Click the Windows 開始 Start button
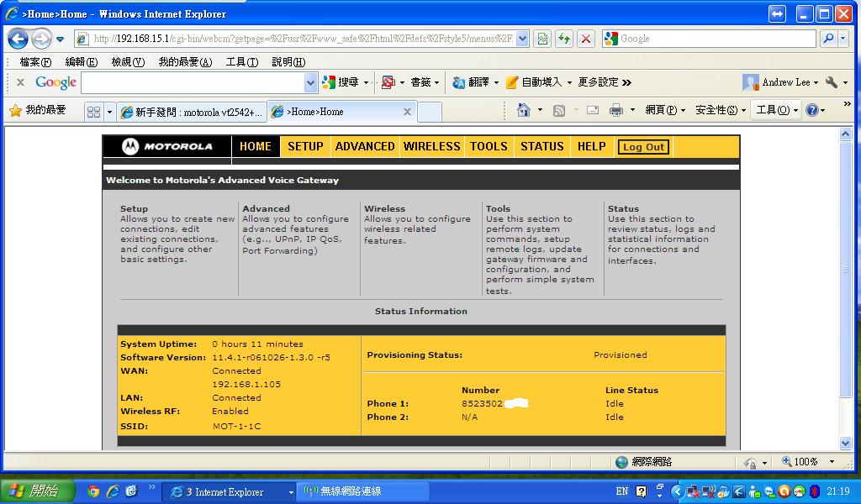The height and width of the screenshot is (504, 861). tap(37, 491)
